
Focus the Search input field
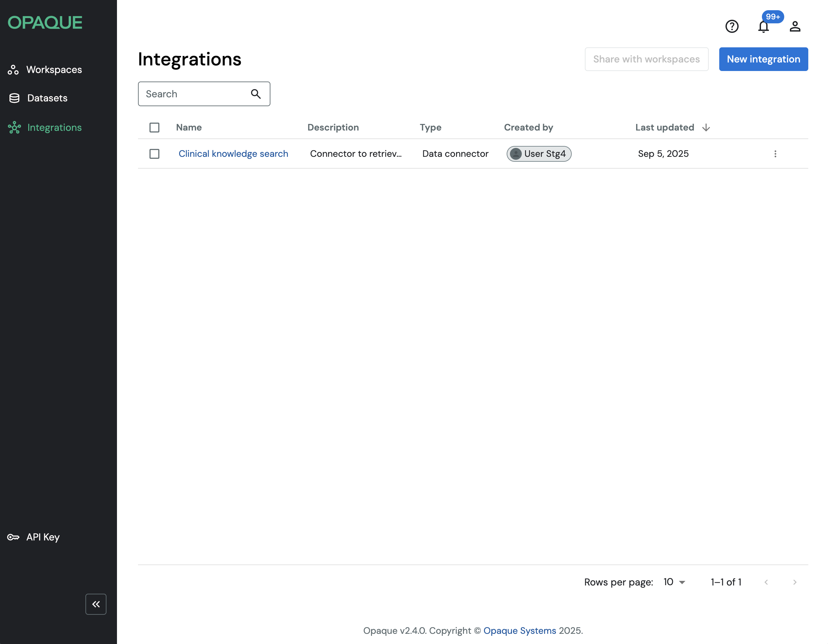[x=193, y=94]
